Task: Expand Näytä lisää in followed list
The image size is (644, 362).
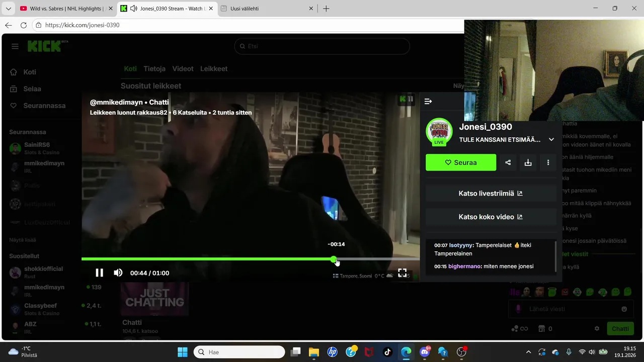Action: pos(23,240)
